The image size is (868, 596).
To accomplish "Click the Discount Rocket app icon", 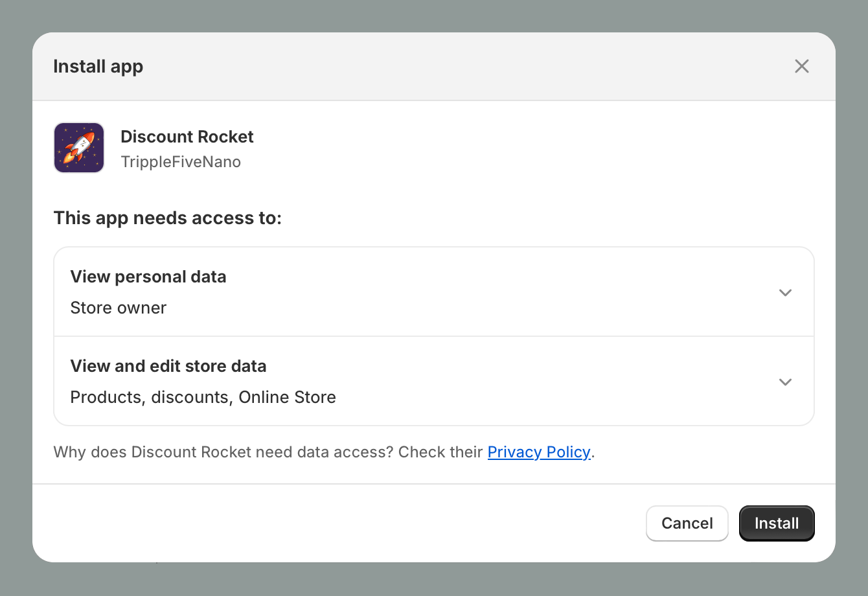I will (x=79, y=148).
